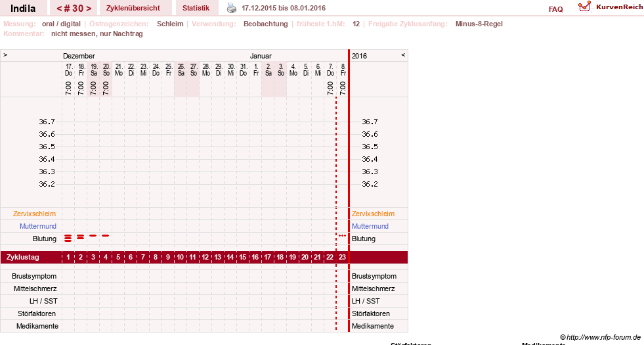The height and width of the screenshot is (345, 644).
Task: Click the left LH / SST row label
Action: pyautogui.click(x=43, y=301)
